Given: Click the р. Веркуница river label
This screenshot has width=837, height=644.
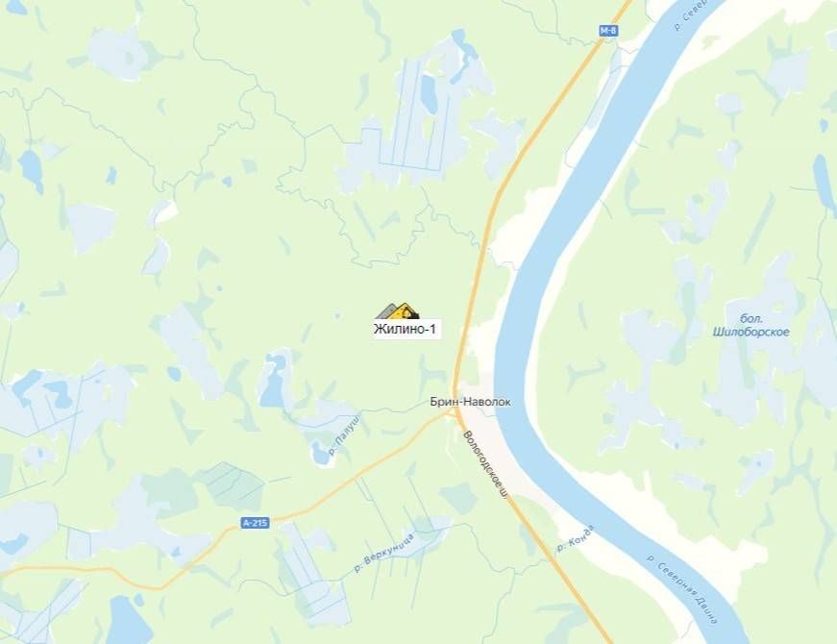Looking at the screenshot, I should point(384,553).
